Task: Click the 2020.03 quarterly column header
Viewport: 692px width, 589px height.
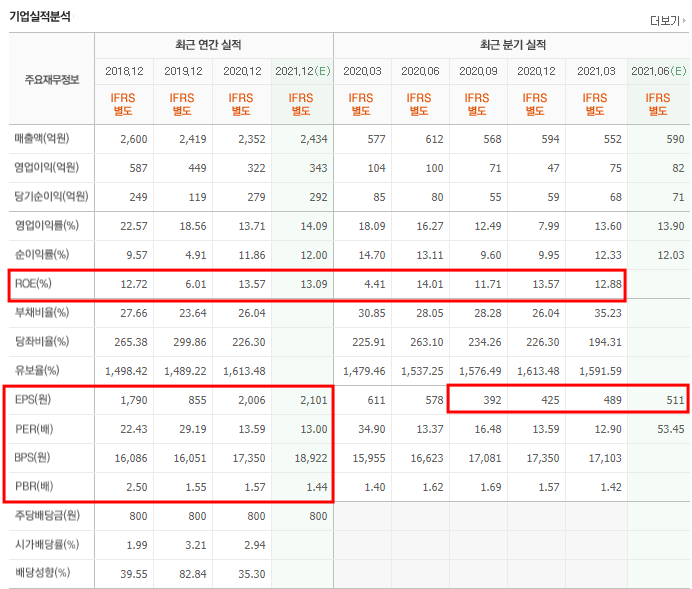Action: [x=362, y=71]
